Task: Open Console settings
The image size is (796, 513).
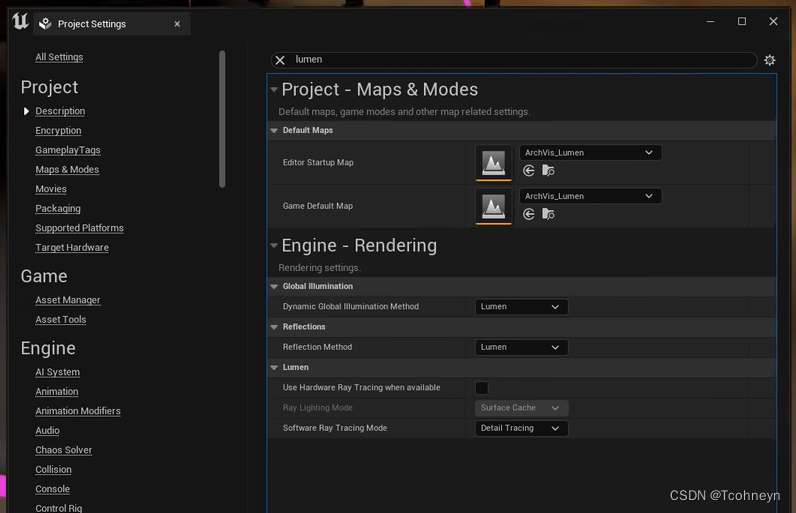Action: [x=52, y=489]
